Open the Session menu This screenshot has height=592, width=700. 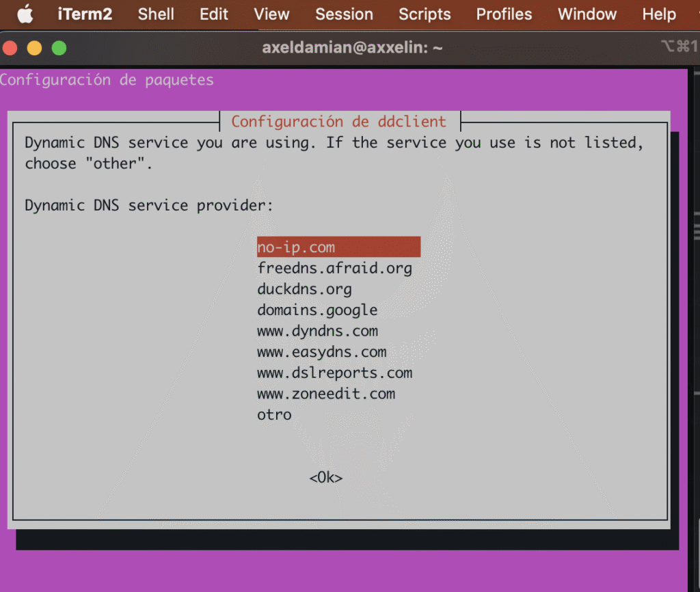345,14
